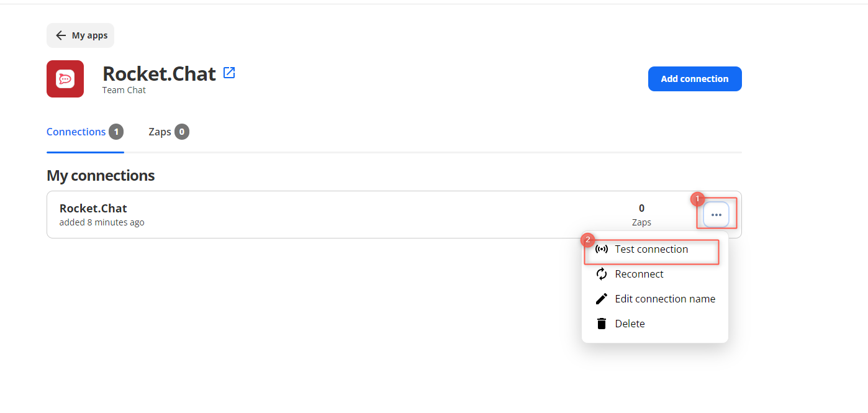This screenshot has width=868, height=413.
Task: Click the Rocket.Chat connection name
Action: click(93, 209)
